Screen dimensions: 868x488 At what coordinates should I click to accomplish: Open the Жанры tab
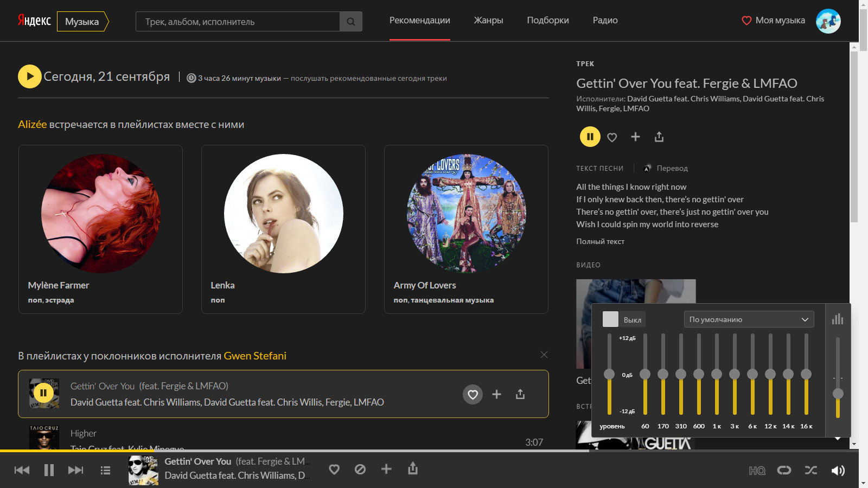click(488, 20)
